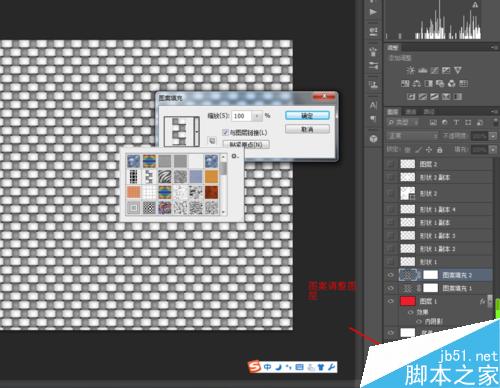Screen dimensions: 500x388
Task: Filter layers by adjustment layers icon
Action: (x=445, y=123)
